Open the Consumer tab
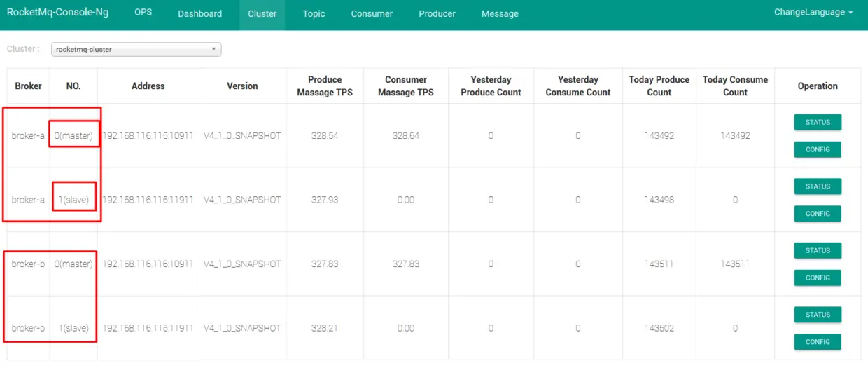The width and height of the screenshot is (868, 368). [x=372, y=14]
